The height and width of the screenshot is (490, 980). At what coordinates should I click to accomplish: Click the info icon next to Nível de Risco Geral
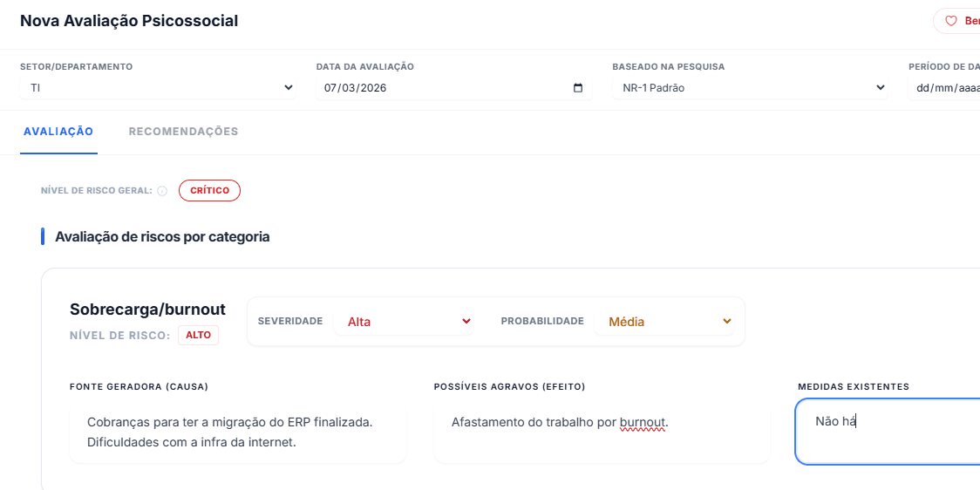click(x=162, y=191)
